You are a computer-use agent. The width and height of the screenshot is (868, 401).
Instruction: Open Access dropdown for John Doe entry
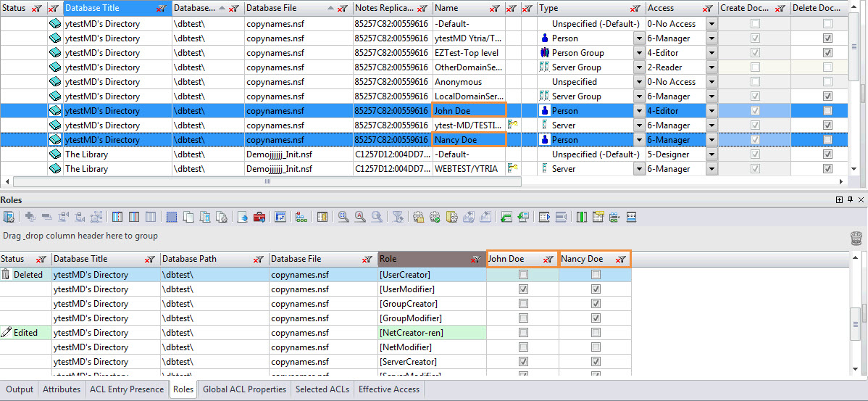(x=711, y=111)
